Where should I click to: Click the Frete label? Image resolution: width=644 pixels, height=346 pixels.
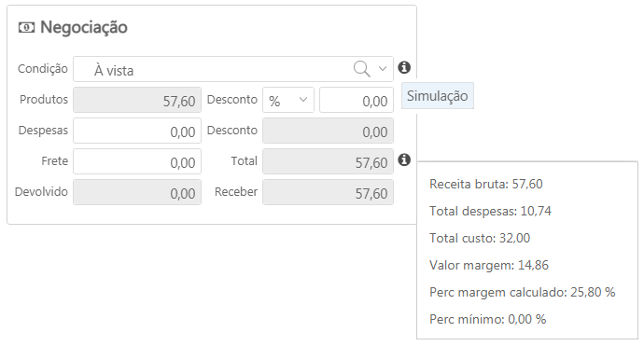pos(55,161)
